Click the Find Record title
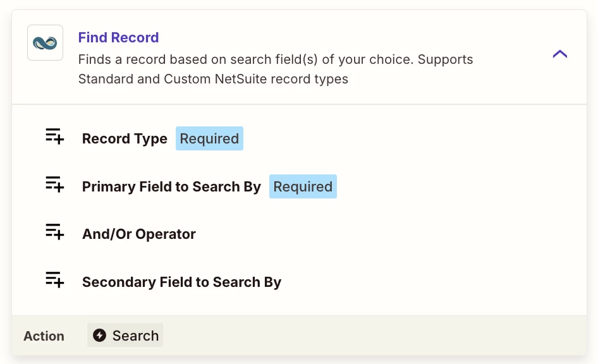Viewport: 598px width, 364px height. tap(118, 38)
